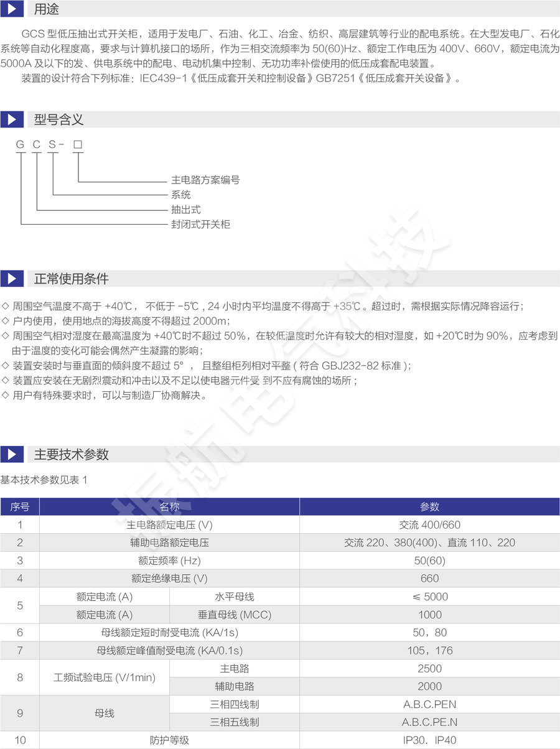The width and height of the screenshot is (560, 749).
Task: Click the empty square box after GCS-
Action: (78, 145)
